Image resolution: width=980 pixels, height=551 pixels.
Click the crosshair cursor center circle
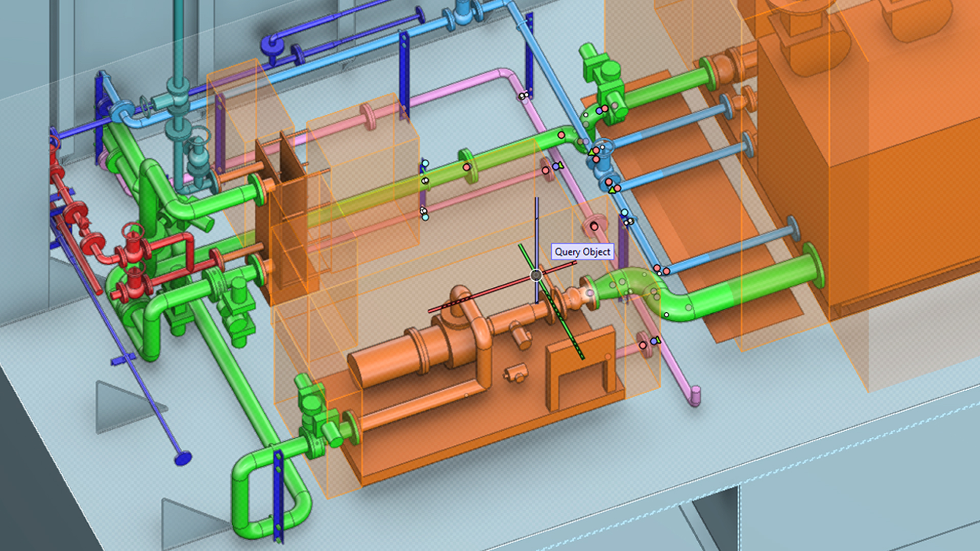(x=536, y=275)
